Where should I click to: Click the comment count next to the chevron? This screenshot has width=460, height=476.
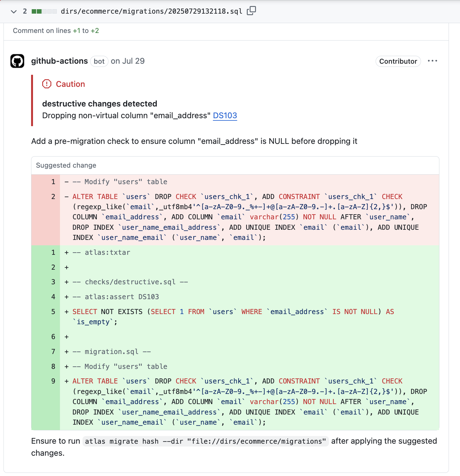coord(24,11)
